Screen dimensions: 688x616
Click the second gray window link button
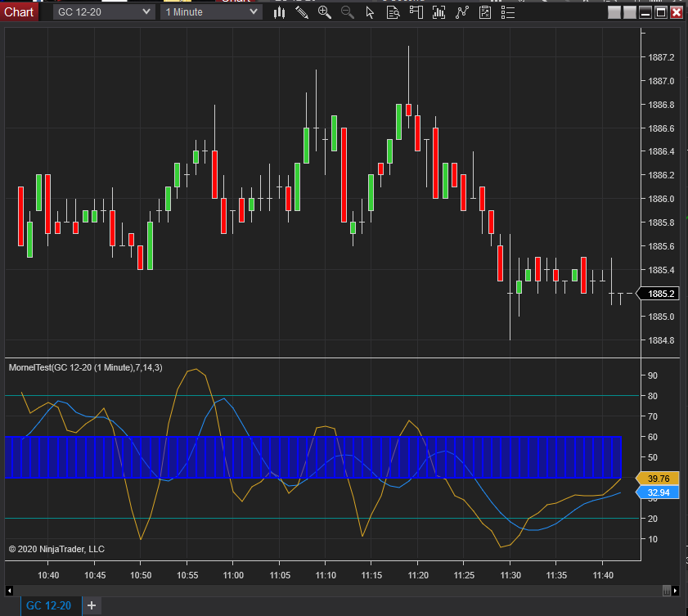coord(630,12)
